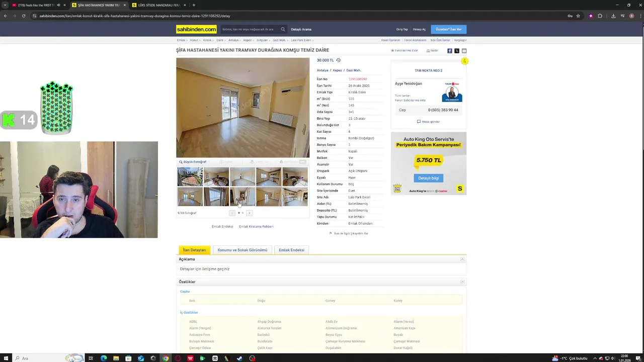Screen dimensions: 644x362
Task: Select first thumbnail with outdoor court
Action: click(190, 177)
